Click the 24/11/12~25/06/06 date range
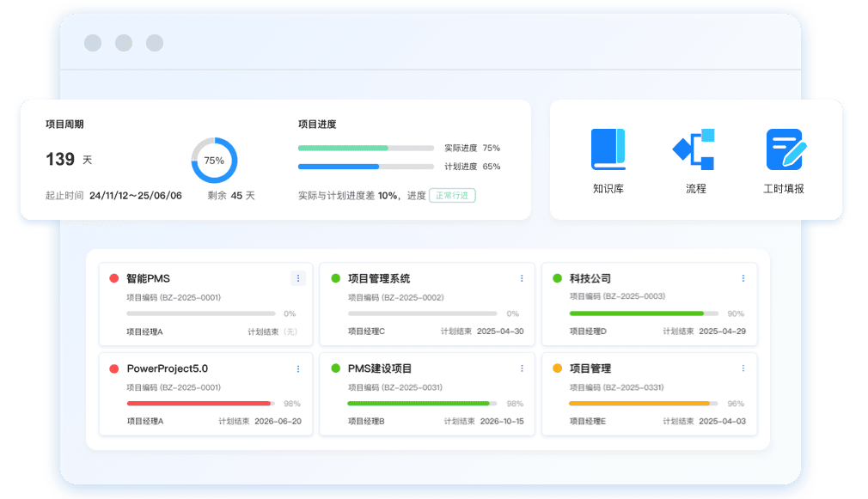 click(x=136, y=195)
